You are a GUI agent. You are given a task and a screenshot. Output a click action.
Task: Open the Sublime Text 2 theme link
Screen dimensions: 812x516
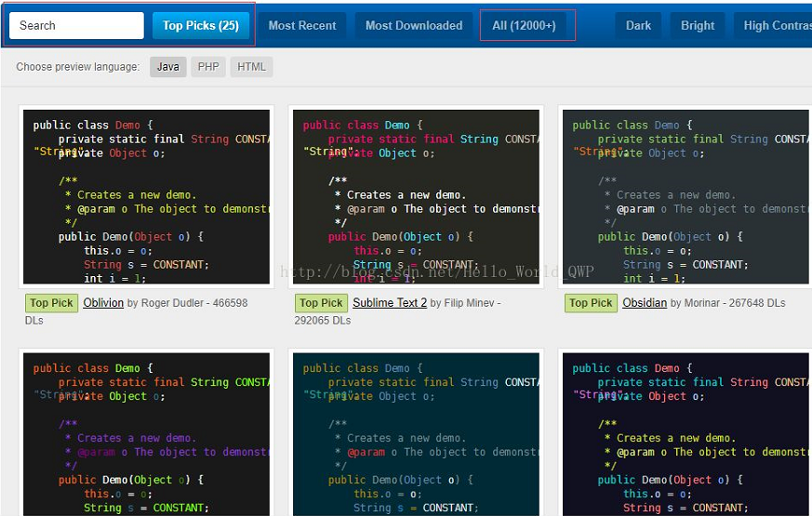(390, 303)
